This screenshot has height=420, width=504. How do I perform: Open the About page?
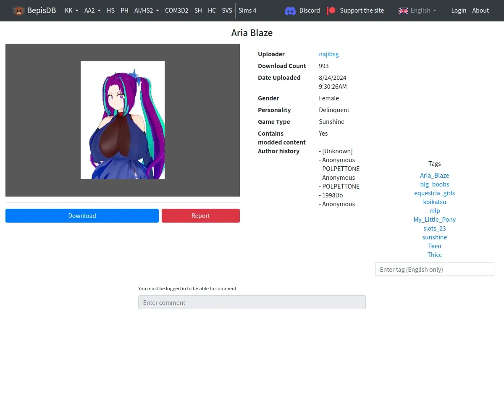[x=480, y=10]
